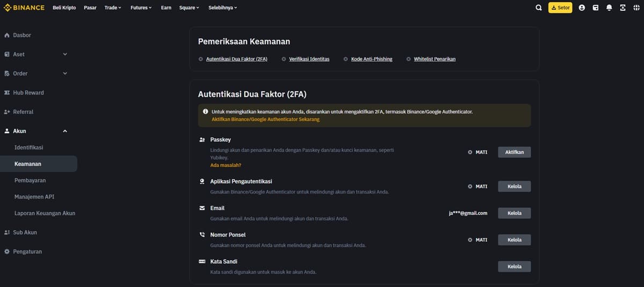Open the language globe icon

tap(636, 8)
